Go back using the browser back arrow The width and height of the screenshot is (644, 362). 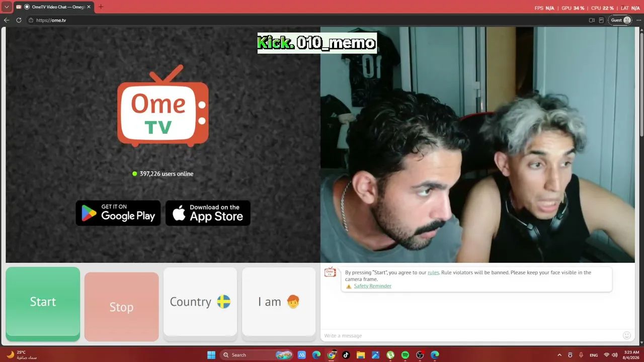[x=7, y=20]
